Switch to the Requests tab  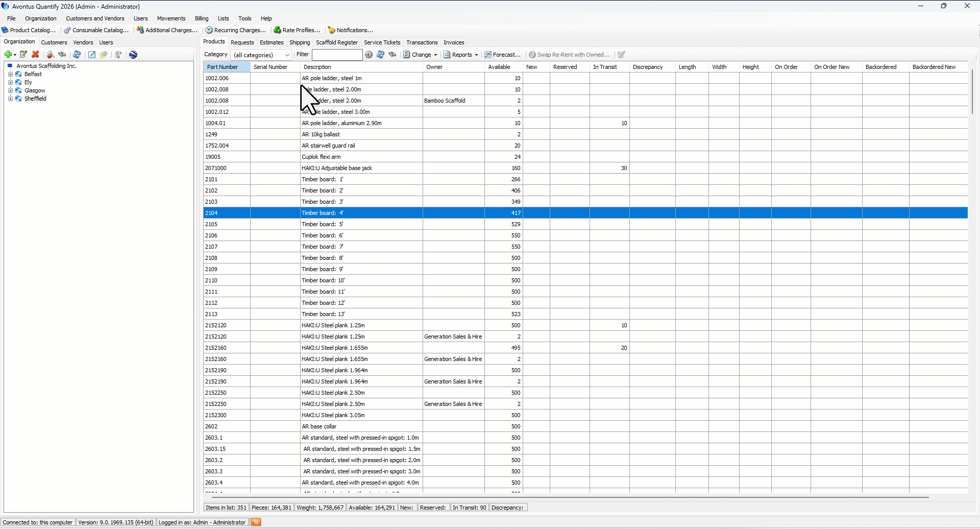(x=242, y=42)
